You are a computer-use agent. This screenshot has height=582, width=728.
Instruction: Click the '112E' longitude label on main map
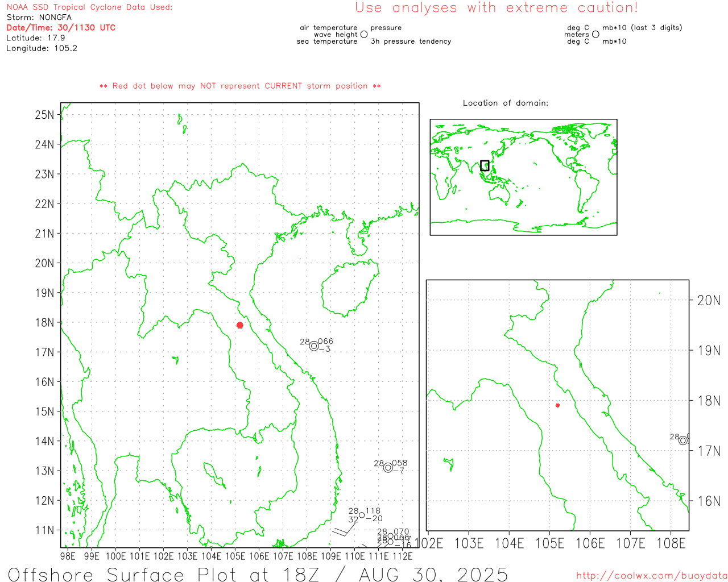coord(402,556)
